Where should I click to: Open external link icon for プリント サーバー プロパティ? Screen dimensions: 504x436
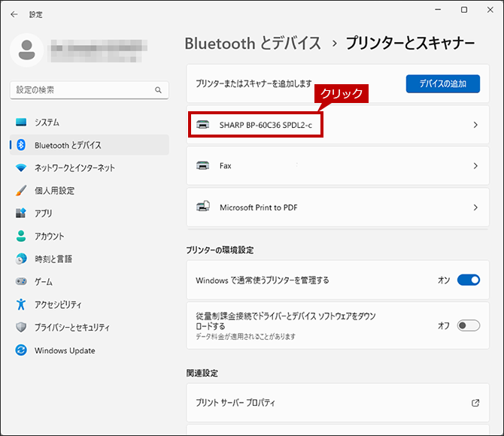click(475, 403)
